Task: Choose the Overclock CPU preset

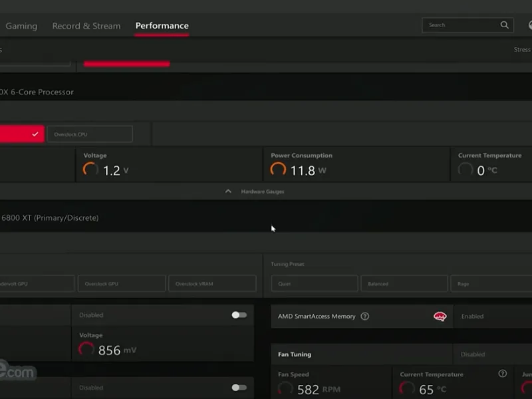Action: point(90,134)
